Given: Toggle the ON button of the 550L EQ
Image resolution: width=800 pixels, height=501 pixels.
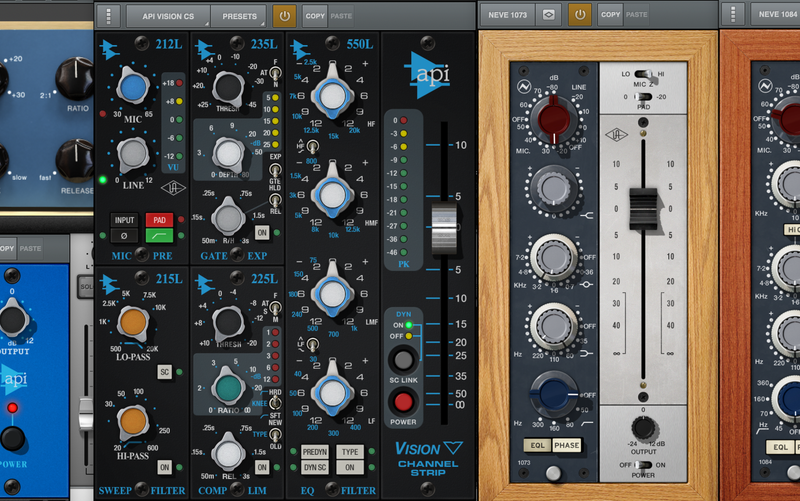Looking at the screenshot, I should coord(350,467).
